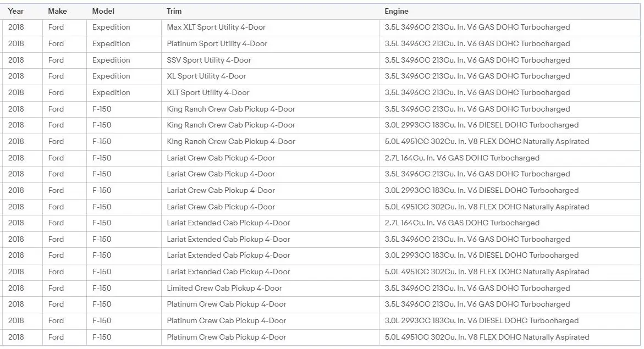Select the Engine column header
Viewport: 644px width, 349px height.
click(x=397, y=11)
